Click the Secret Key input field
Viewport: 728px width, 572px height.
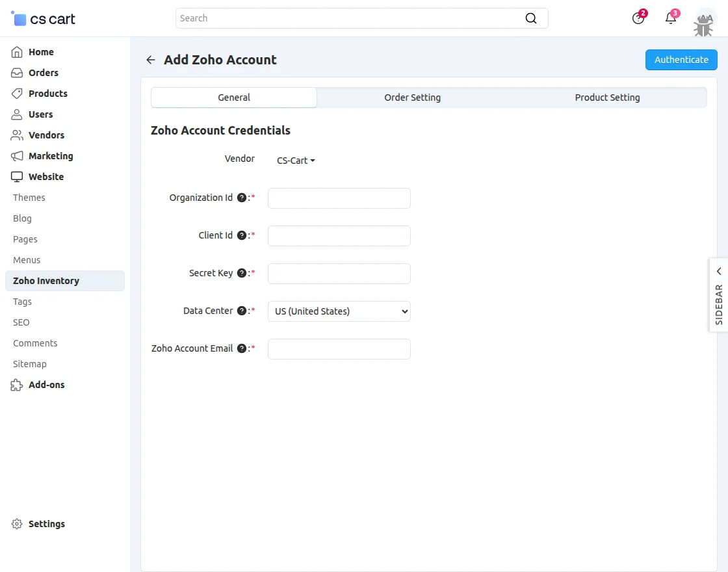click(339, 274)
